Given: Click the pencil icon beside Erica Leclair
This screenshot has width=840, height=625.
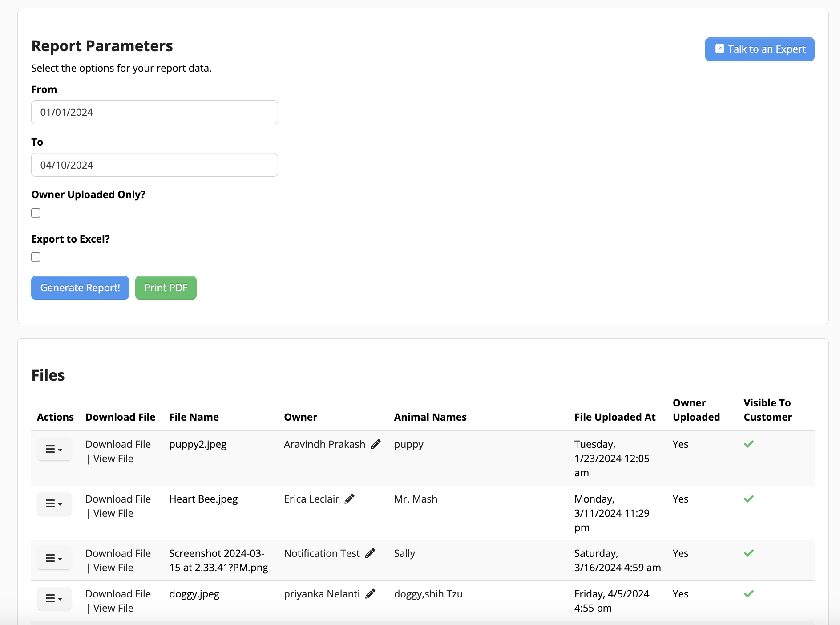Looking at the screenshot, I should (350, 499).
